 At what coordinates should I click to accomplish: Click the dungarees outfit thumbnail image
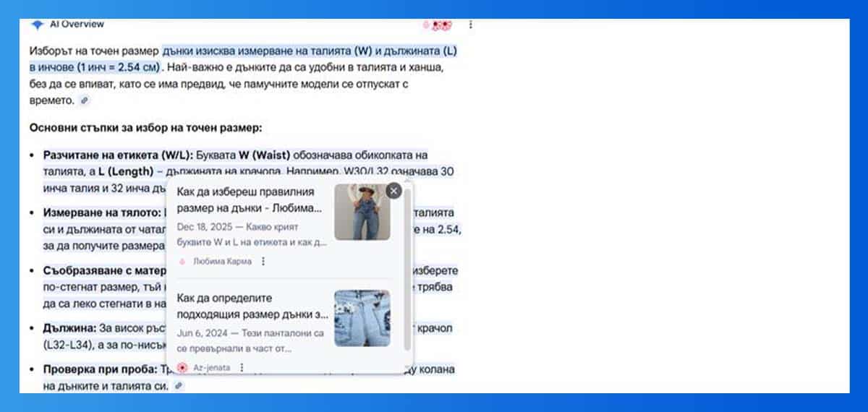(x=362, y=212)
